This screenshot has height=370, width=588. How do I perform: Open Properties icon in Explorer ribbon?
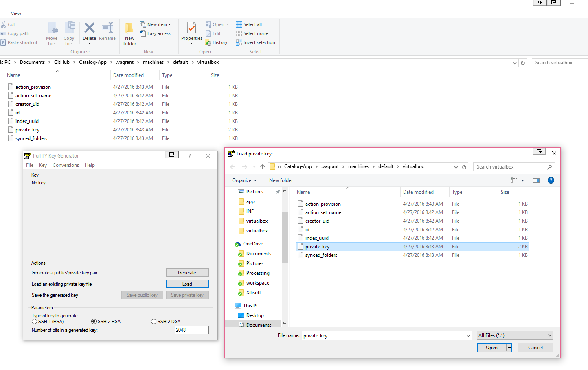(x=191, y=28)
